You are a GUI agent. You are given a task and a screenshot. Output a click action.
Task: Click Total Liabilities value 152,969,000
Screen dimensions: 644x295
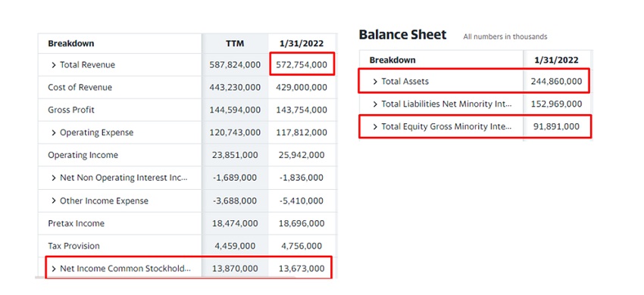pos(557,104)
